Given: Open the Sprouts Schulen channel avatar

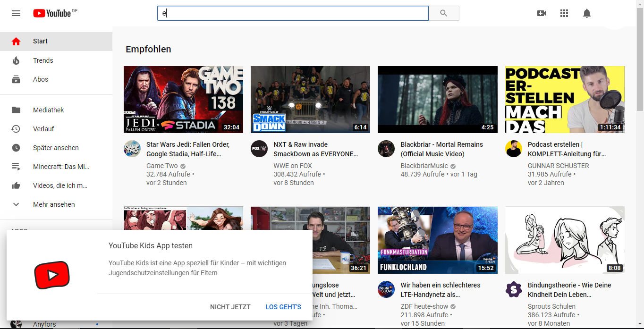Looking at the screenshot, I should pyautogui.click(x=513, y=289).
